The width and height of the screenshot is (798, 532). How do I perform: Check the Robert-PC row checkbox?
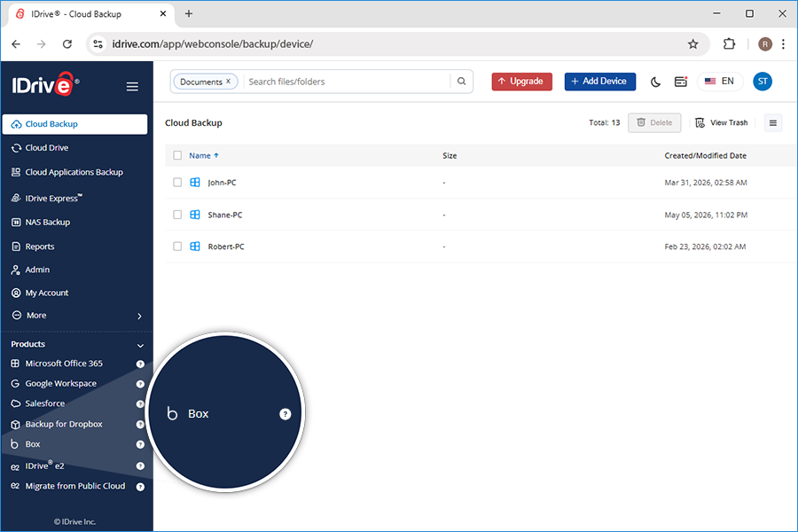[x=177, y=246]
